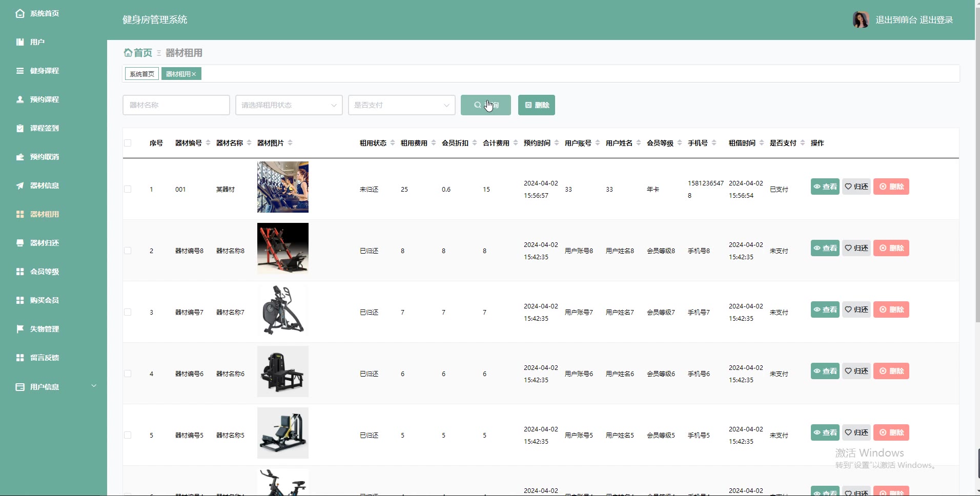
Task: Click the 器材租用 grid icon in sidebar
Action: pos(20,214)
